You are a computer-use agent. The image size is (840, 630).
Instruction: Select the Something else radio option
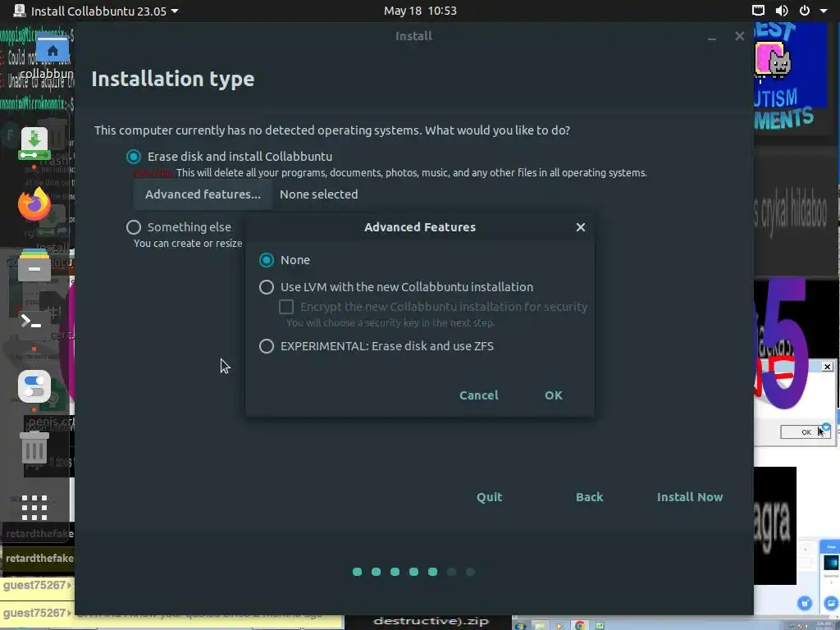point(134,227)
